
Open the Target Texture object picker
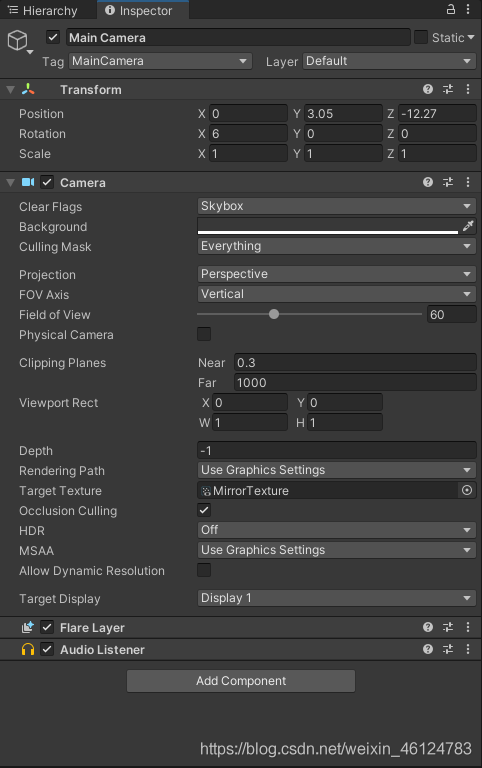pos(467,490)
